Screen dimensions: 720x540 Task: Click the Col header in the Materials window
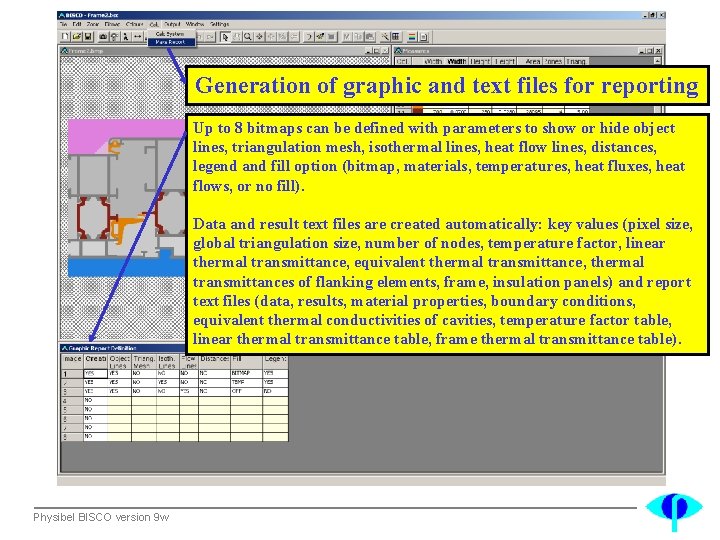point(402,61)
